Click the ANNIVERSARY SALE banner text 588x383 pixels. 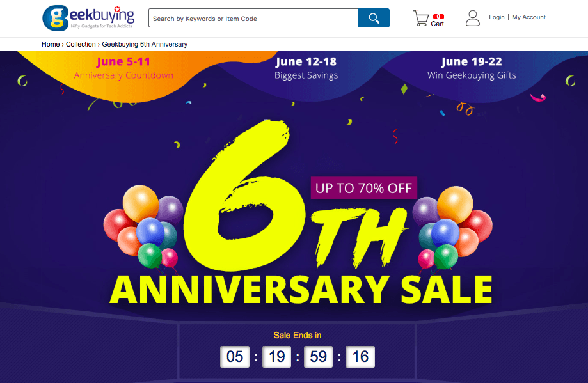(301, 289)
